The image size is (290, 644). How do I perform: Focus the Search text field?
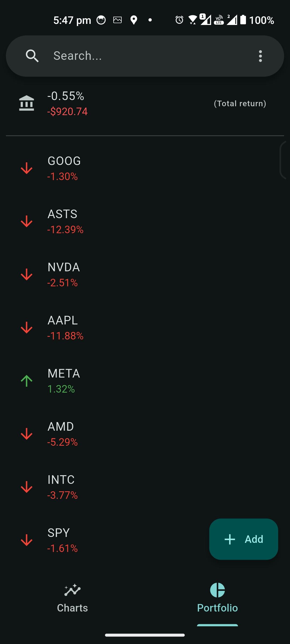click(x=145, y=56)
